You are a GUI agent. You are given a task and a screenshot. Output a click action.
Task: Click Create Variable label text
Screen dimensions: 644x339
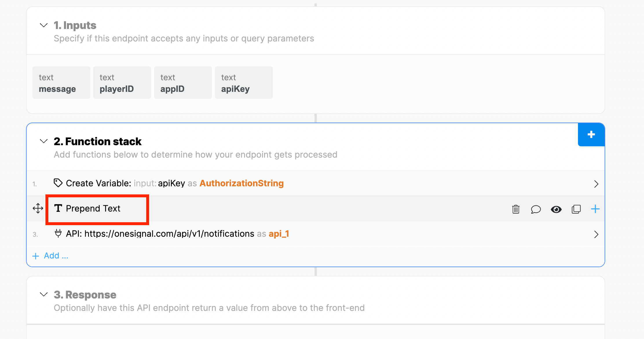(98, 183)
